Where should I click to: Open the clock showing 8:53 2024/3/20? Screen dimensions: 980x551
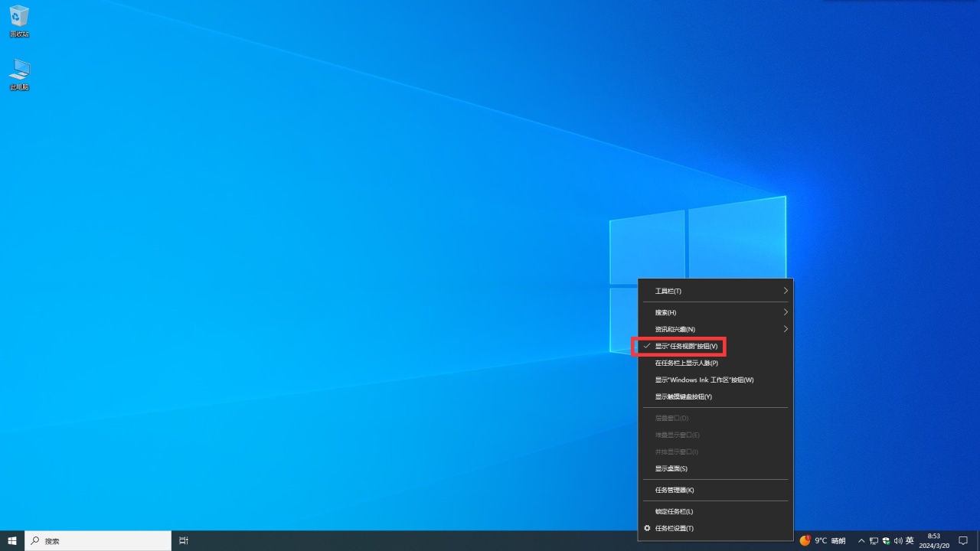[933, 540]
